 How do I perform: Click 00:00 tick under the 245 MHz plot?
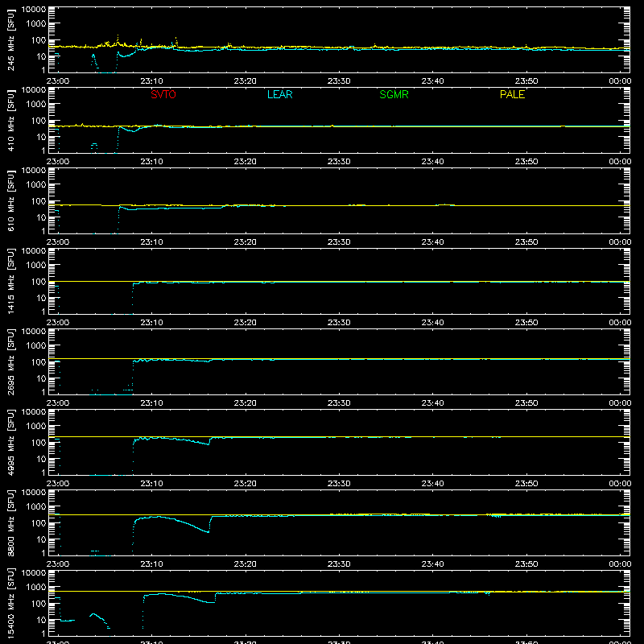click(620, 81)
